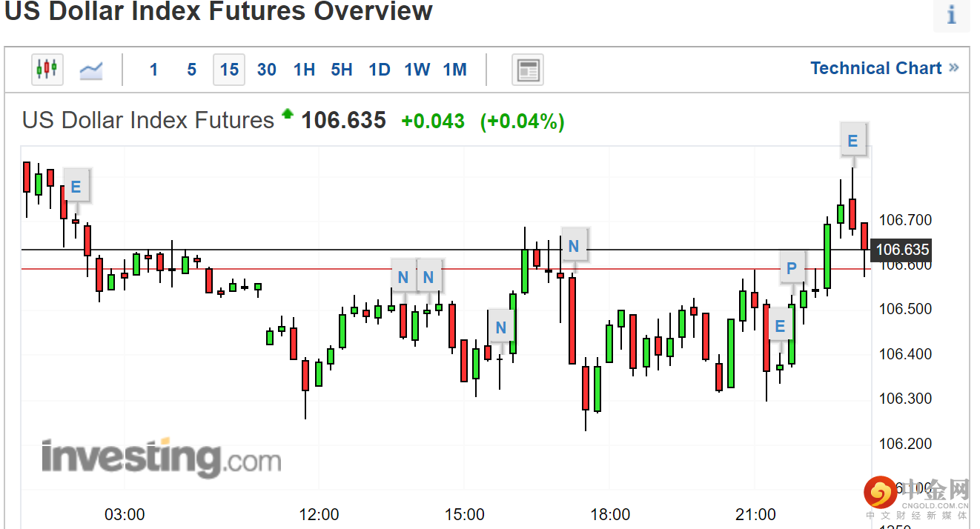Switch to area line chart view
Viewport: 980px width, 529px height.
tap(91, 70)
